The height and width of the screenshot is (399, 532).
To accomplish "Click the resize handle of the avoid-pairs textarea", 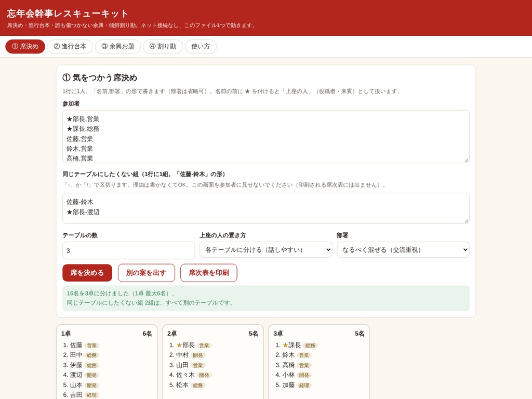I will click(x=467, y=221).
